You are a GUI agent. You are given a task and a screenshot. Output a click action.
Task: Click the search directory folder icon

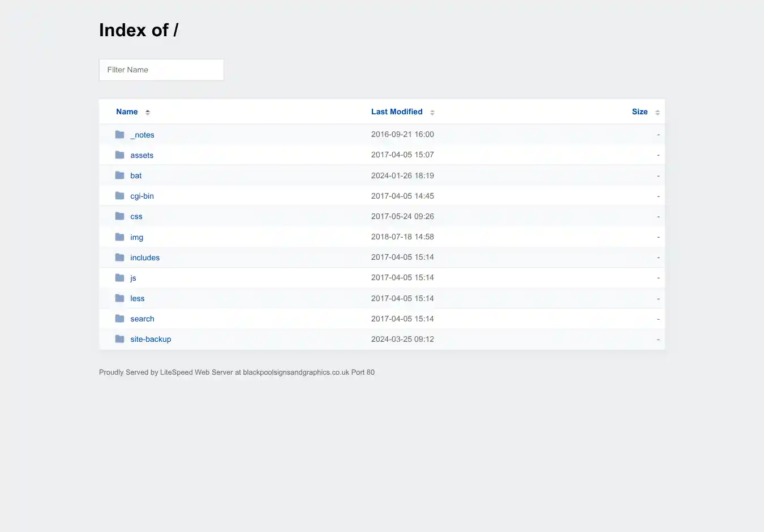(119, 319)
